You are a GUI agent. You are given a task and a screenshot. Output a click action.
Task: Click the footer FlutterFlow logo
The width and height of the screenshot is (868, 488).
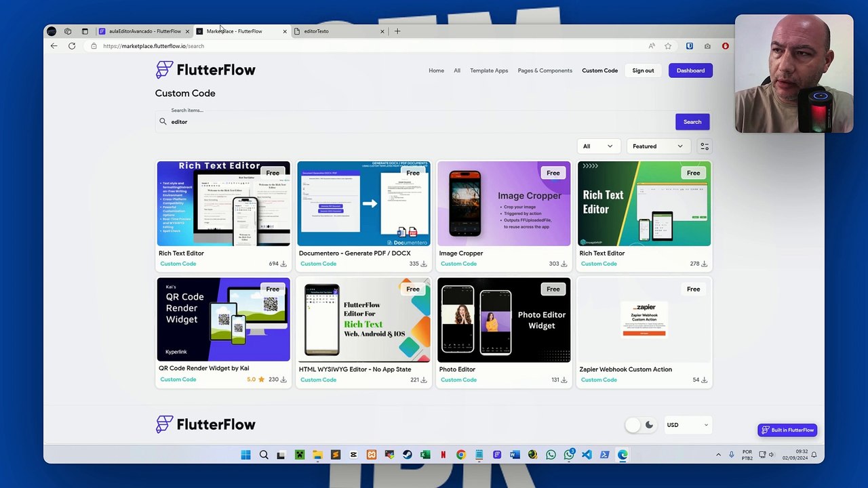pos(205,424)
